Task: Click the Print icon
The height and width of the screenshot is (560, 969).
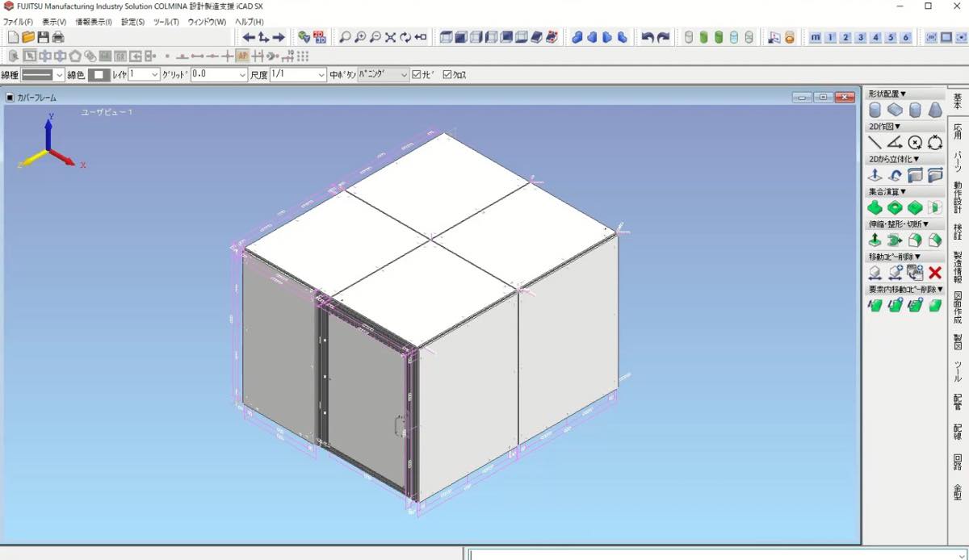Action: pos(58,37)
